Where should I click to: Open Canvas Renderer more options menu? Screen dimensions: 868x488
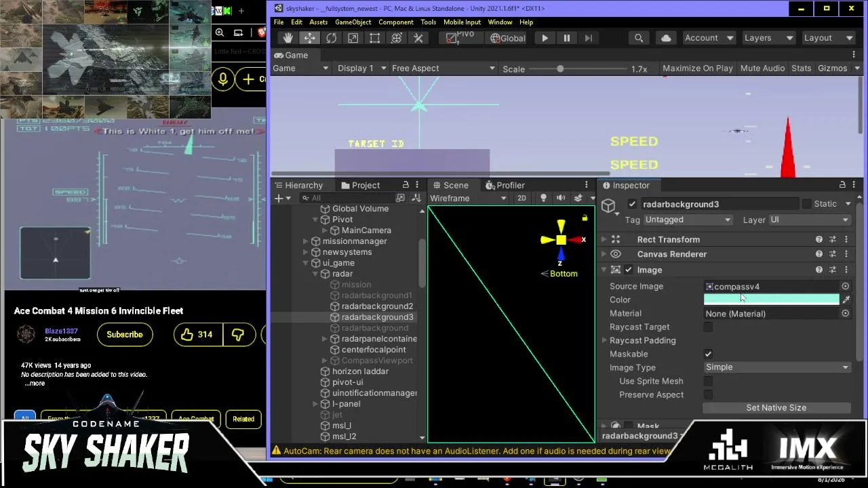(846, 254)
